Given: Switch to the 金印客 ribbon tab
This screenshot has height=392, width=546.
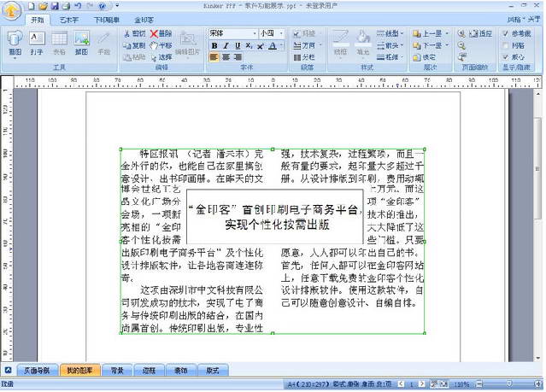Looking at the screenshot, I should coord(144,20).
